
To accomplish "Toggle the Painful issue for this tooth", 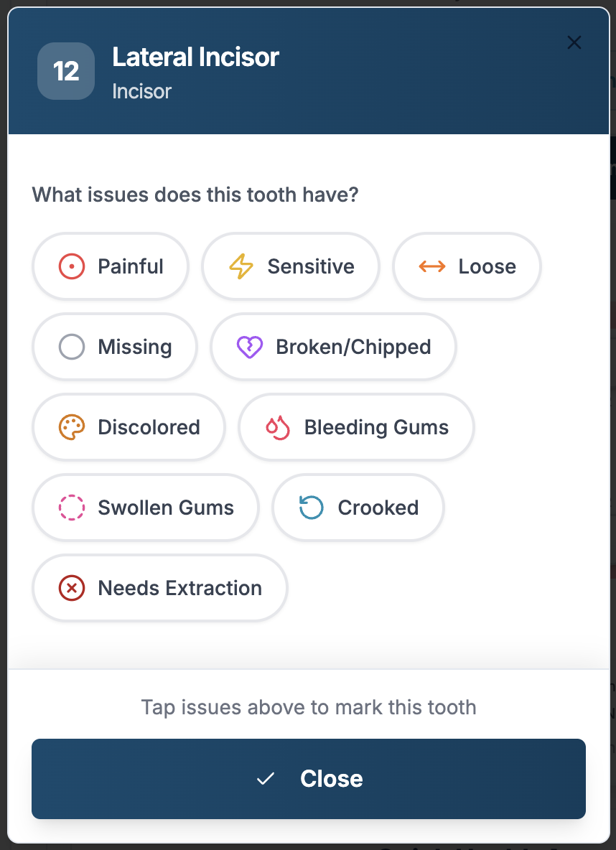I will coord(111,266).
